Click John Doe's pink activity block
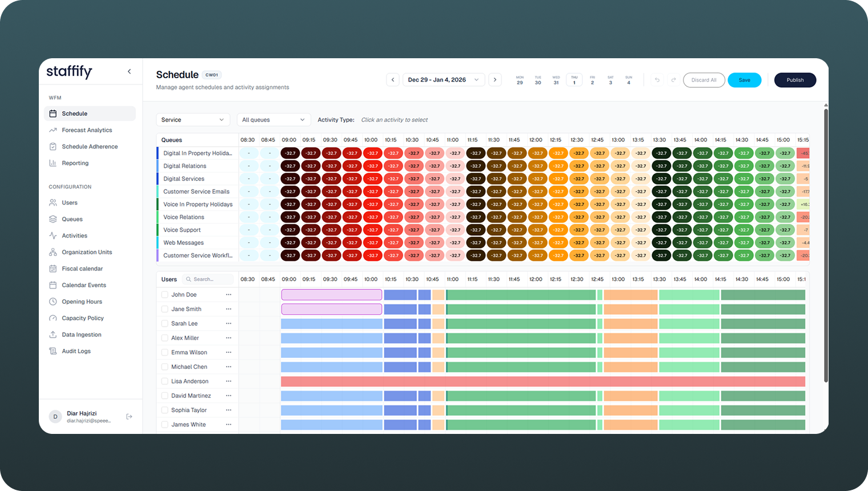 (x=332, y=295)
